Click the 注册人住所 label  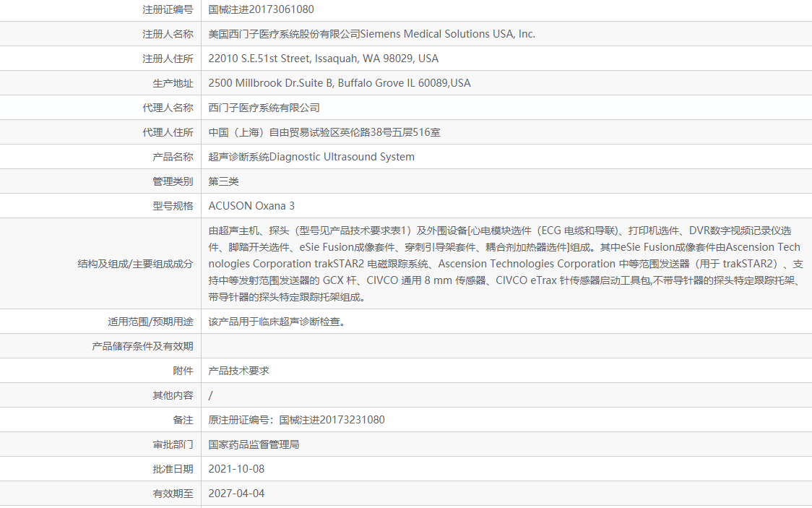(x=168, y=59)
